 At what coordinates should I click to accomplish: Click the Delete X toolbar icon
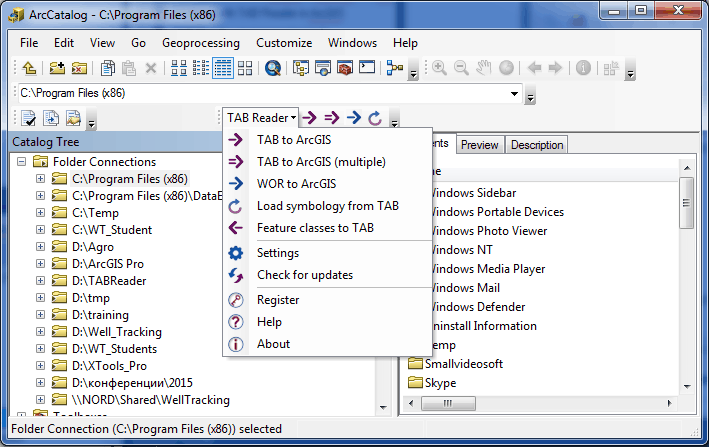point(151,68)
